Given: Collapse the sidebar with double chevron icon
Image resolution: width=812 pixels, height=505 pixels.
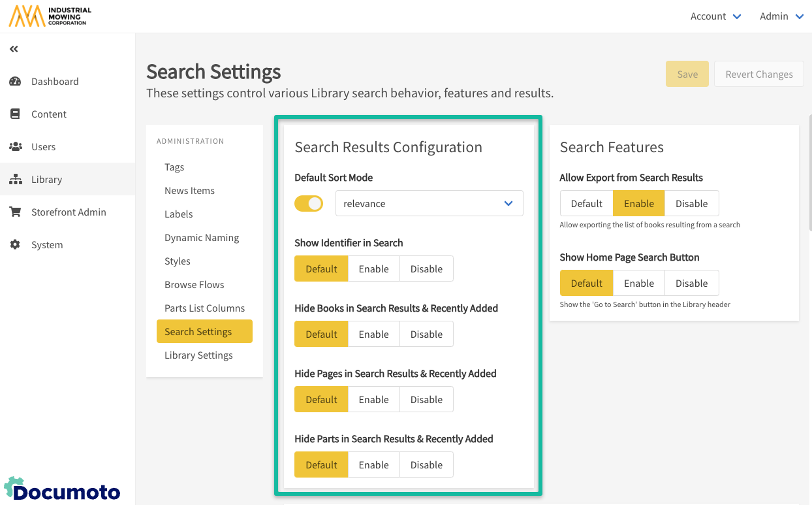Looking at the screenshot, I should (14, 49).
